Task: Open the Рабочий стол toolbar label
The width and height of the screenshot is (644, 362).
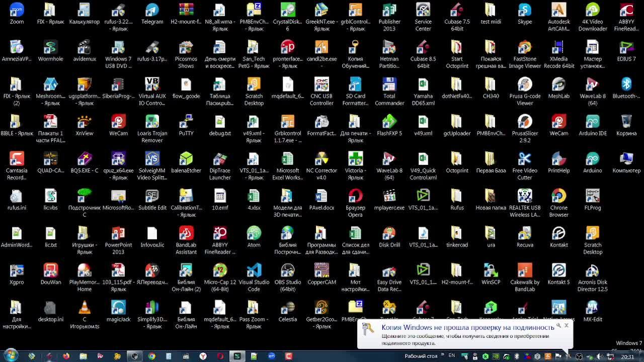Action: pyautogui.click(x=421, y=356)
